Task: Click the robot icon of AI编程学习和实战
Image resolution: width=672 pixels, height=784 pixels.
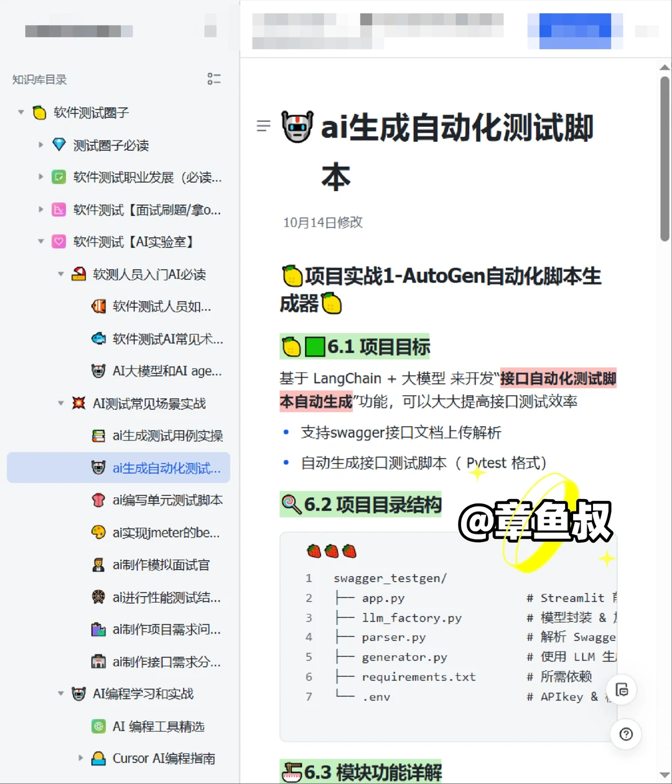Action: 79,694
